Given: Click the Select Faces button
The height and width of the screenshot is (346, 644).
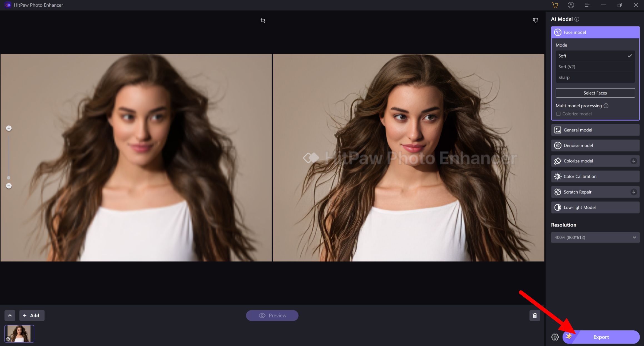Looking at the screenshot, I should pyautogui.click(x=595, y=93).
